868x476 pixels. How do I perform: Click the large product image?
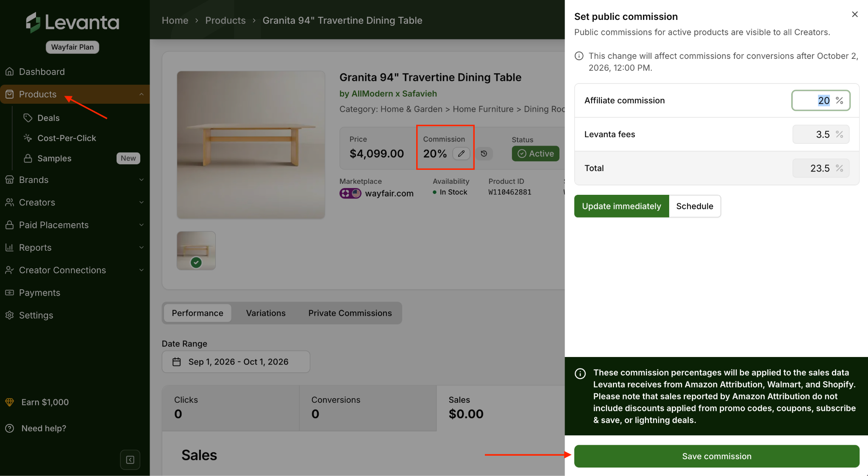tap(251, 145)
